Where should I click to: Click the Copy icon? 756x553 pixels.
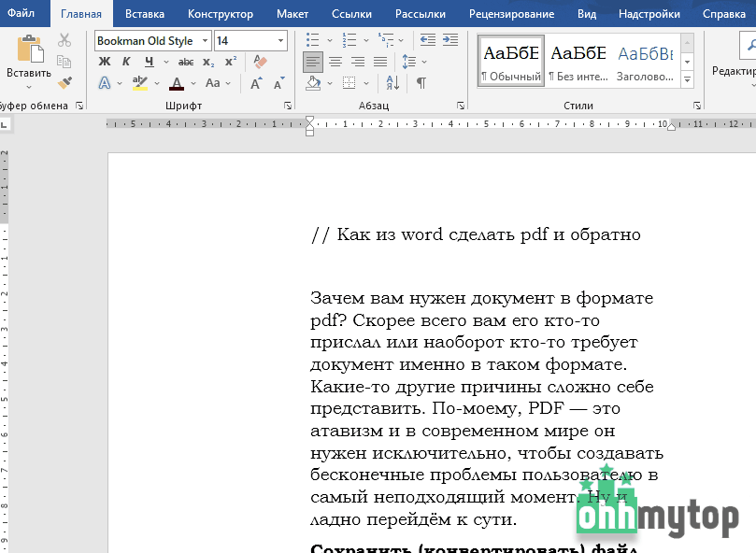tap(64, 62)
